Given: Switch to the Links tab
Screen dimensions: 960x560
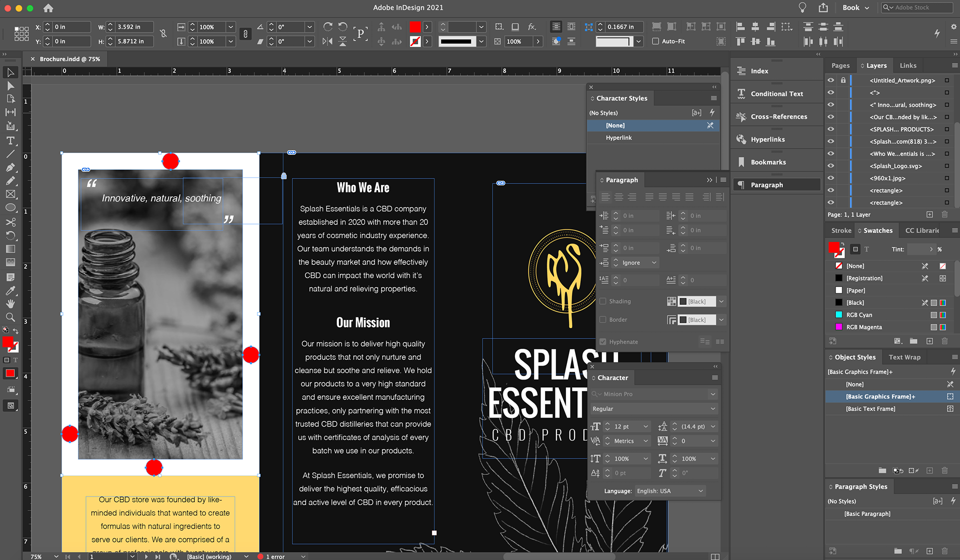Looking at the screenshot, I should 908,65.
